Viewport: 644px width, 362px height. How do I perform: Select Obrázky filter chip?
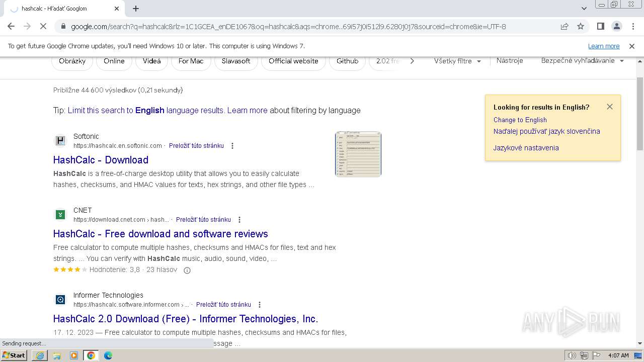click(72, 61)
